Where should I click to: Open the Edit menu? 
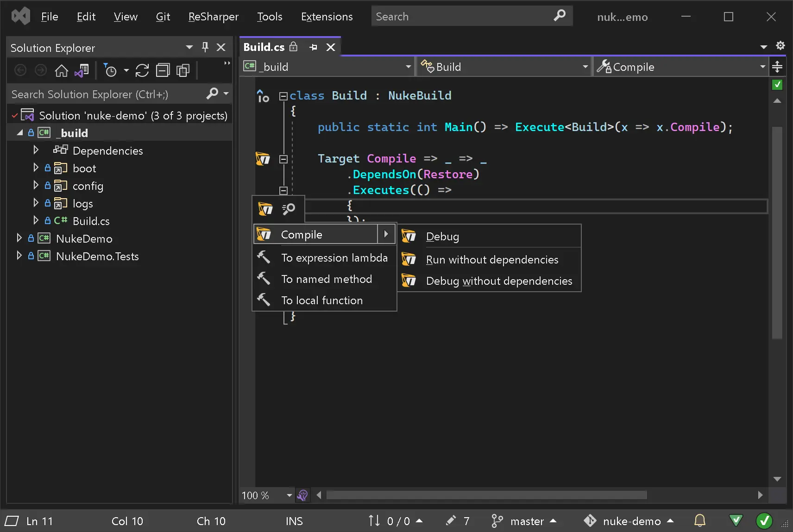[x=86, y=17]
